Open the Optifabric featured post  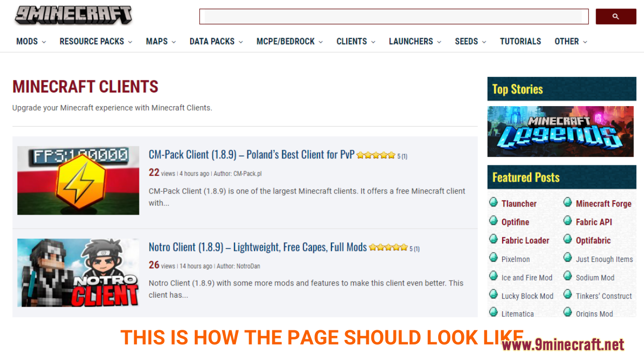pyautogui.click(x=593, y=240)
